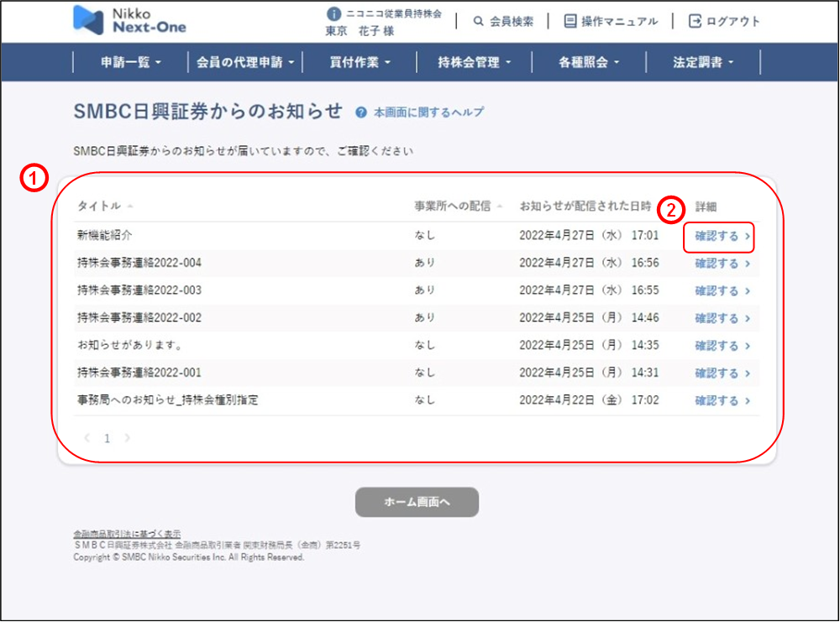Screen dimensions: 840x622
Task: Click the タイトル column header
Action: (99, 206)
